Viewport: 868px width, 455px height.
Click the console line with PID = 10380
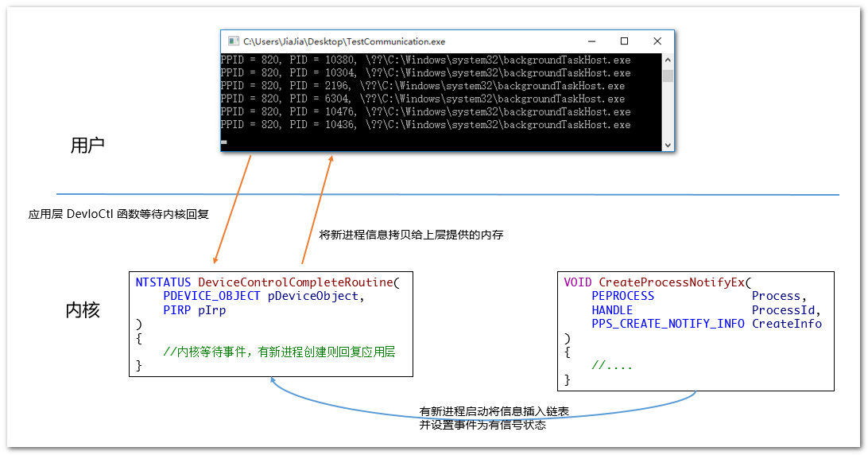pos(425,60)
